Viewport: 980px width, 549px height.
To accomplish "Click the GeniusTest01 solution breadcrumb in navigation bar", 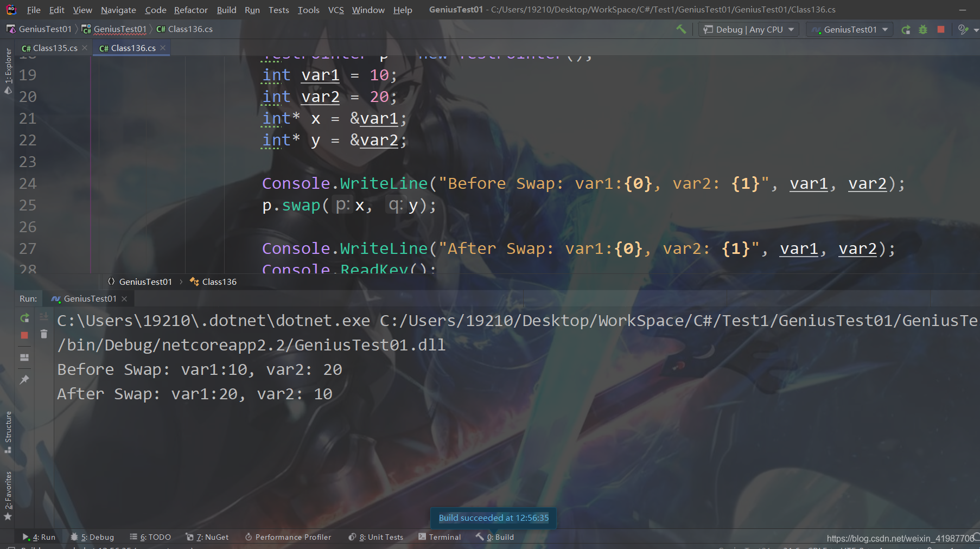I will tap(39, 29).
